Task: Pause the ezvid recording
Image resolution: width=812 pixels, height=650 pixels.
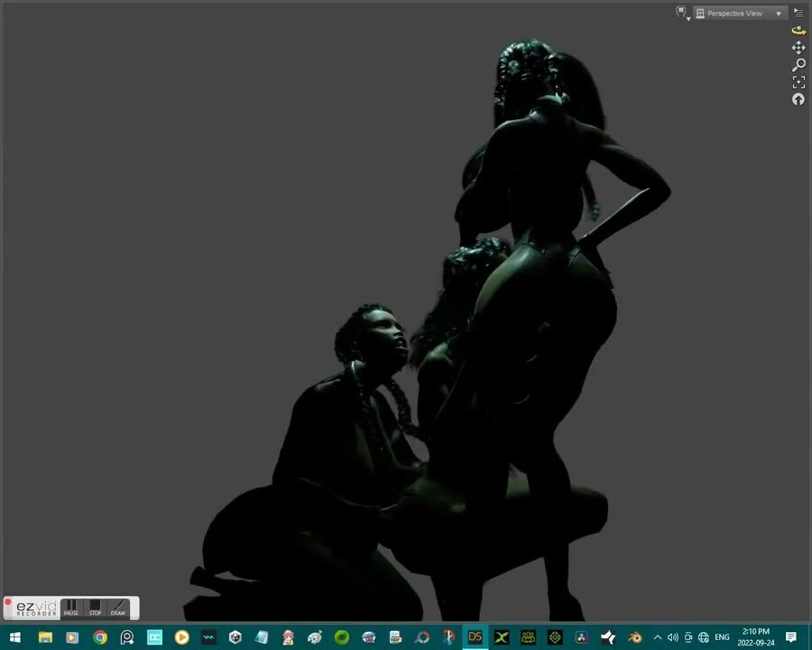Action: point(71,608)
